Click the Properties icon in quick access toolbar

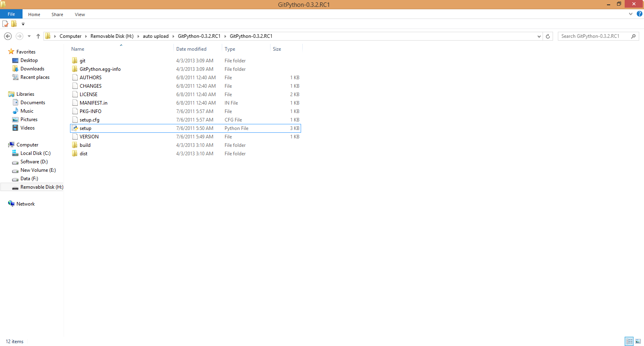pyautogui.click(x=5, y=24)
